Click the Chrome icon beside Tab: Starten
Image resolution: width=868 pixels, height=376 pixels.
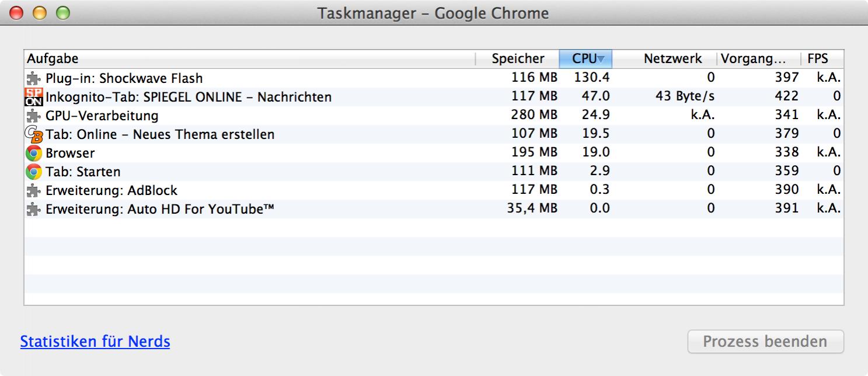[x=34, y=172]
